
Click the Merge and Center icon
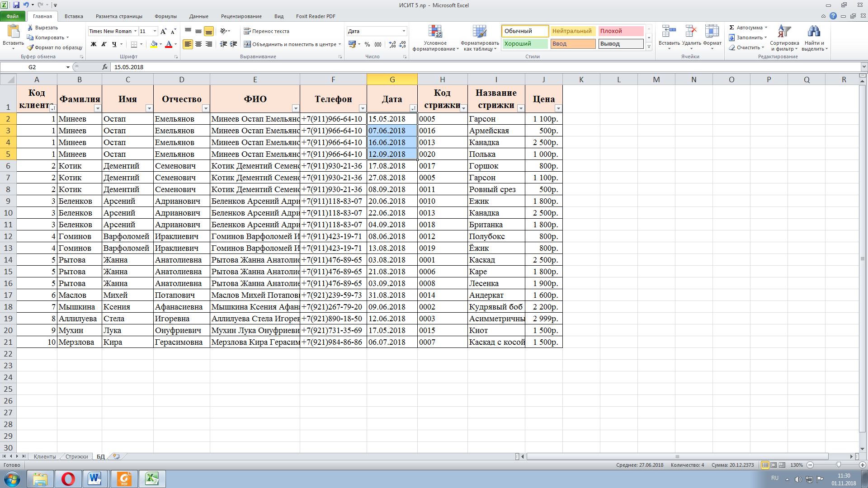coord(247,44)
